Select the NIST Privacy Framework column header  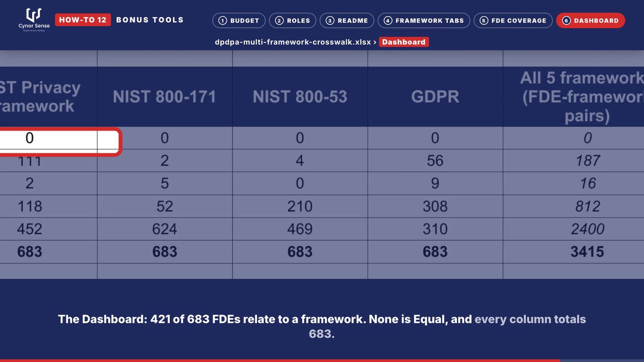click(48, 97)
